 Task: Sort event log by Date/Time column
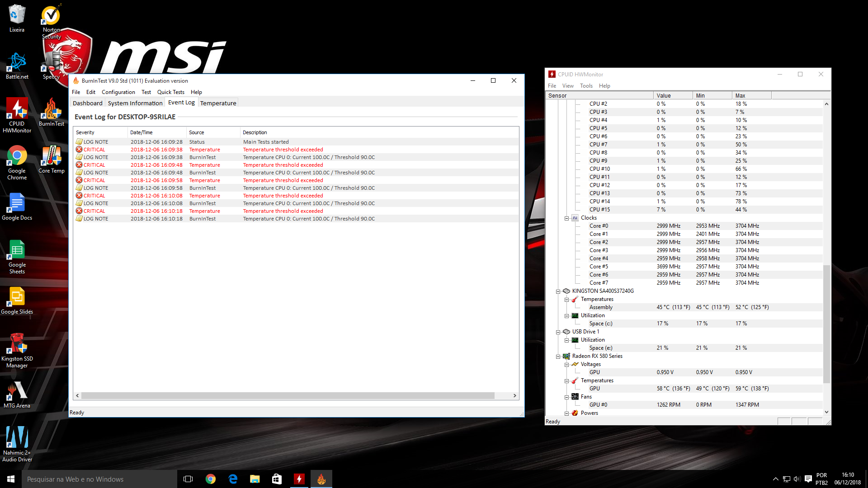pyautogui.click(x=157, y=132)
